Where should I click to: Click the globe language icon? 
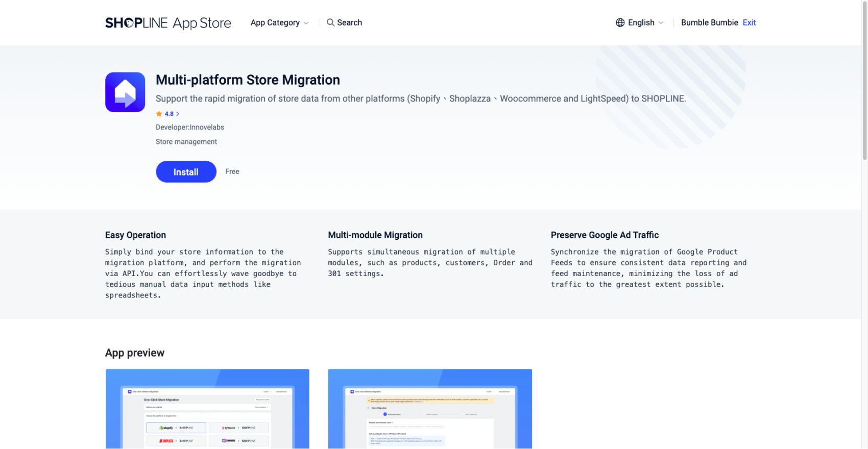coord(620,22)
